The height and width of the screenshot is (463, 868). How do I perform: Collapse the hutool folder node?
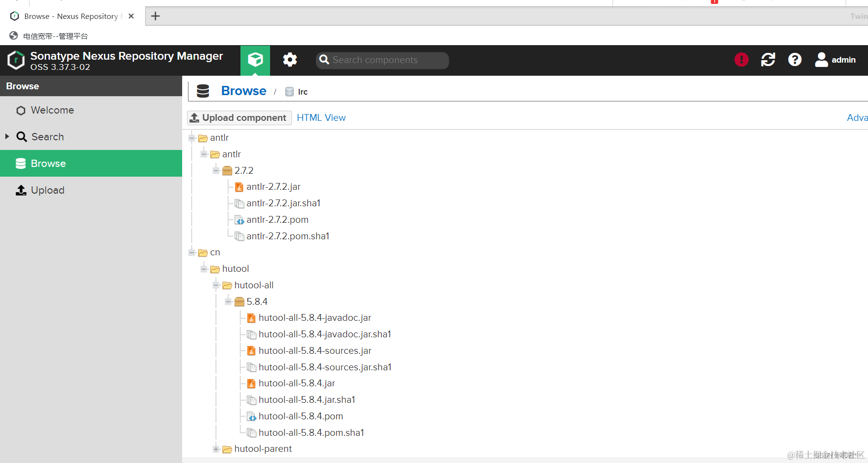pyautogui.click(x=204, y=269)
